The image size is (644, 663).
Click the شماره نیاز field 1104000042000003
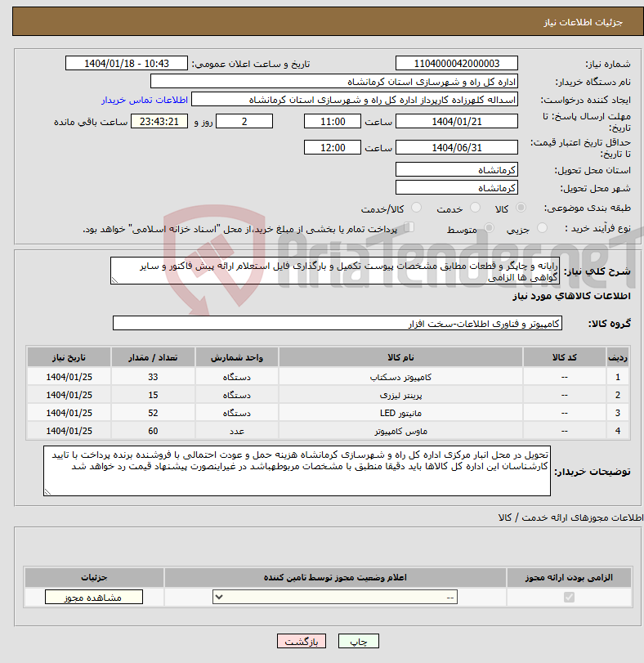[456, 64]
